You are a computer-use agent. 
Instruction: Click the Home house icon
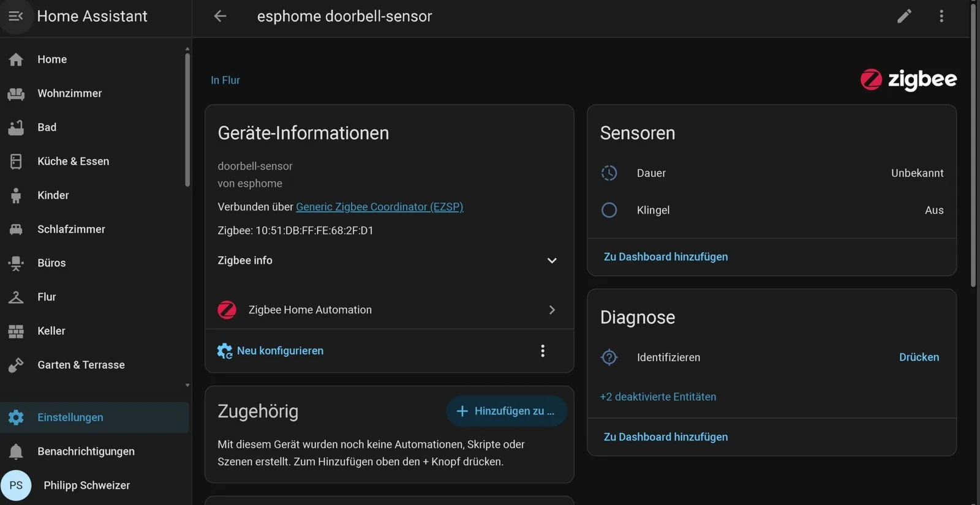click(x=16, y=59)
